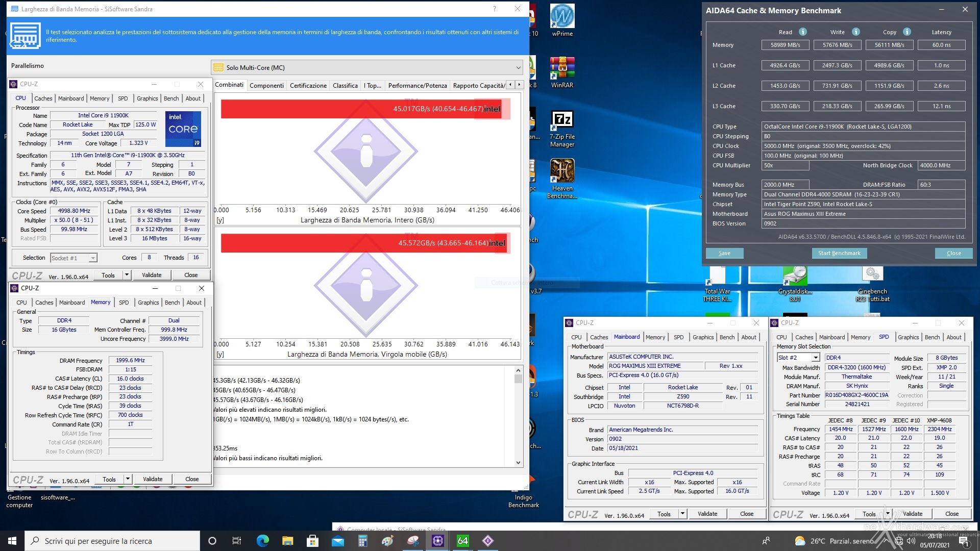Image resolution: width=980 pixels, height=551 pixels.
Task: Click Close in CPU-Z Mainboard window
Action: tap(747, 514)
